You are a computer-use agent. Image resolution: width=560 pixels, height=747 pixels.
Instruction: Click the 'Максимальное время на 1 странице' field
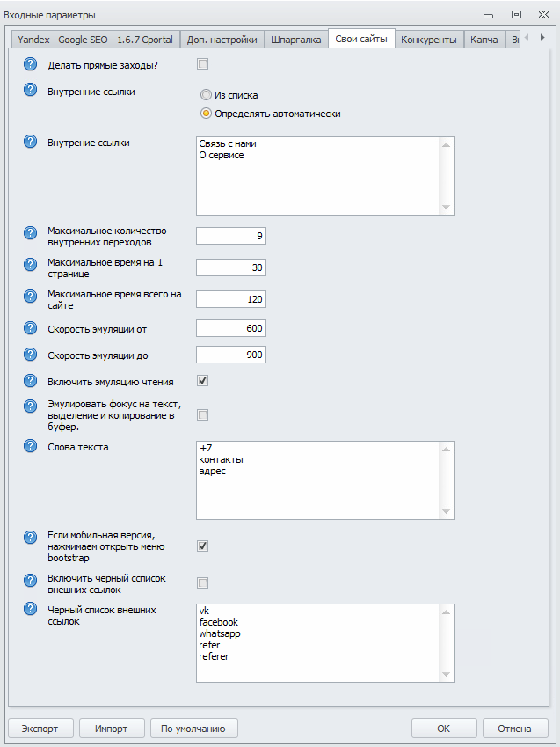pyautogui.click(x=230, y=267)
